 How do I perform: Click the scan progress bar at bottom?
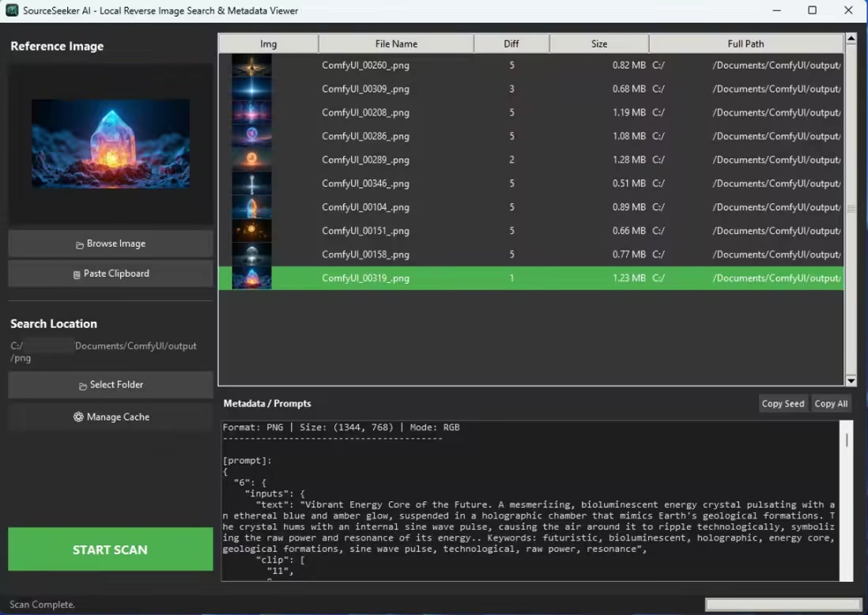[x=783, y=605]
